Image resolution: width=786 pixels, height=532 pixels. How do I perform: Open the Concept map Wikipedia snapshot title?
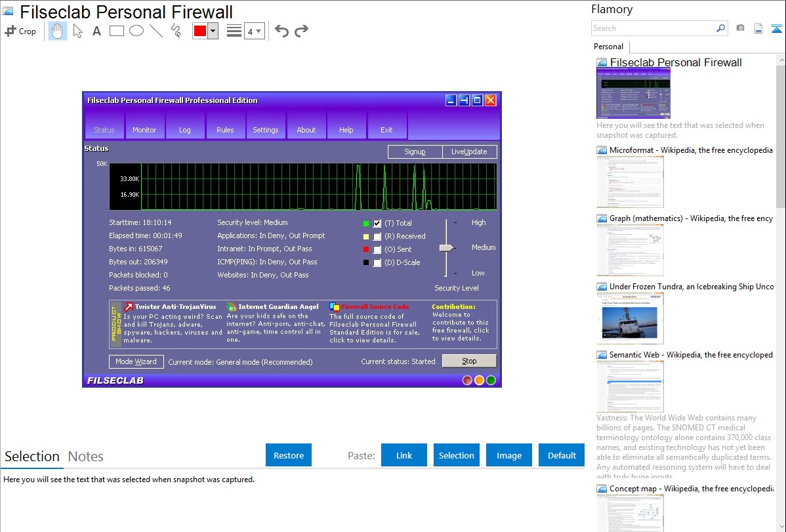691,488
